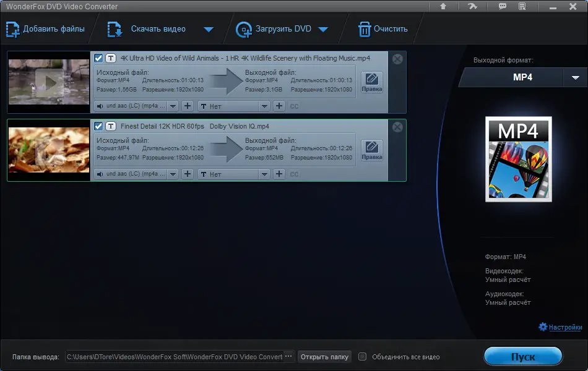588x371 pixels.
Task: Minimize the WonderFox window
Action: (x=553, y=7)
